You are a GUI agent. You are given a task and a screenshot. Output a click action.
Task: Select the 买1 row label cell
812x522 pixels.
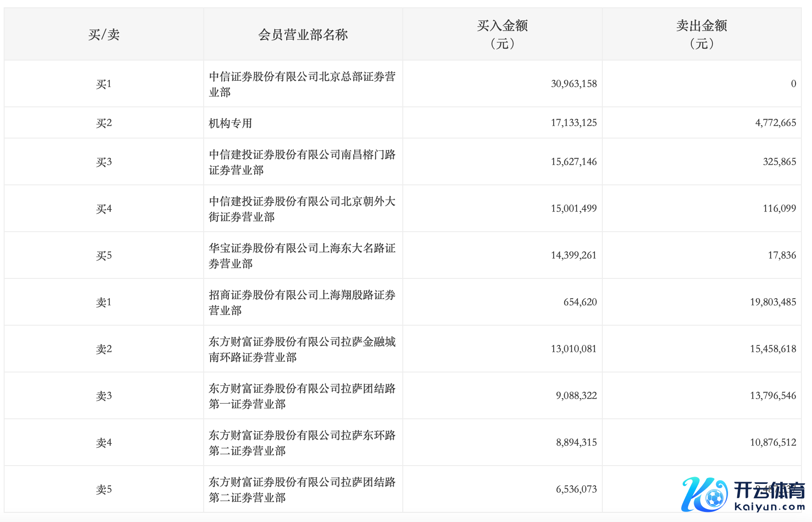(x=104, y=84)
